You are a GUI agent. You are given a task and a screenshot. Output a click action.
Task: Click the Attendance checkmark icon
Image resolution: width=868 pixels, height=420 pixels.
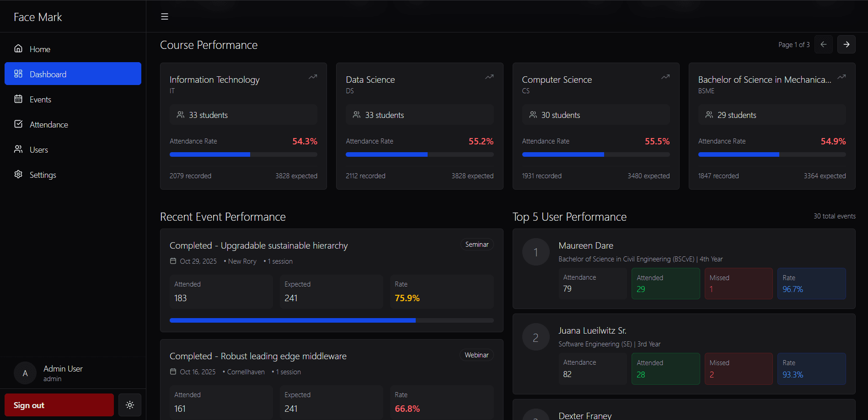click(18, 124)
